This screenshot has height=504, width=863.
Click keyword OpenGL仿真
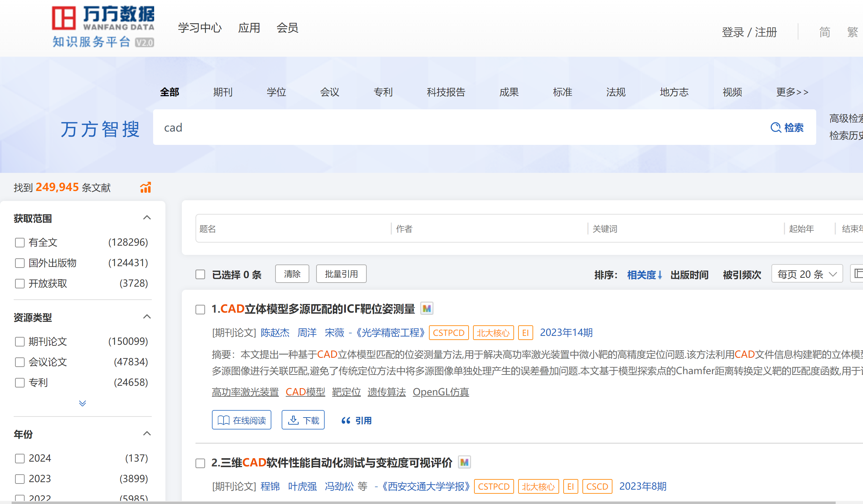point(441,392)
